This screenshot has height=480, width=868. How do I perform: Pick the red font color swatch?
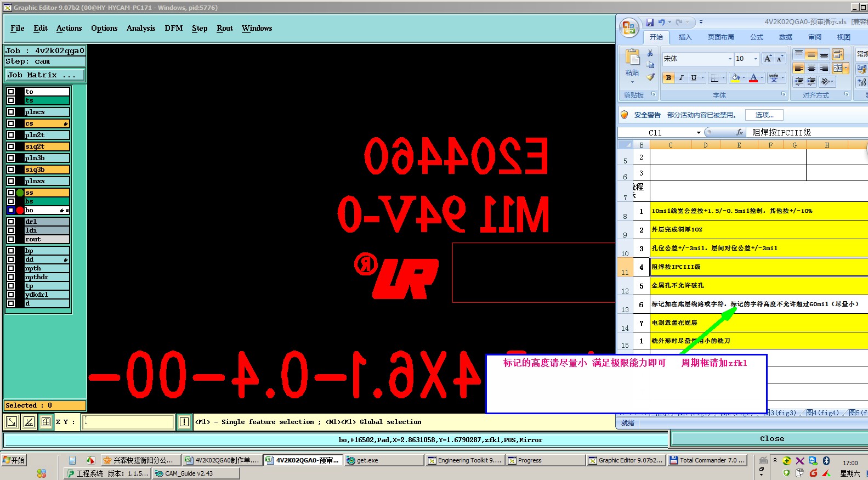click(x=753, y=78)
